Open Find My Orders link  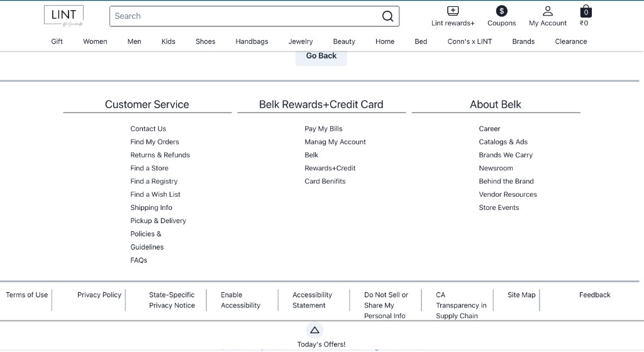coord(155,142)
